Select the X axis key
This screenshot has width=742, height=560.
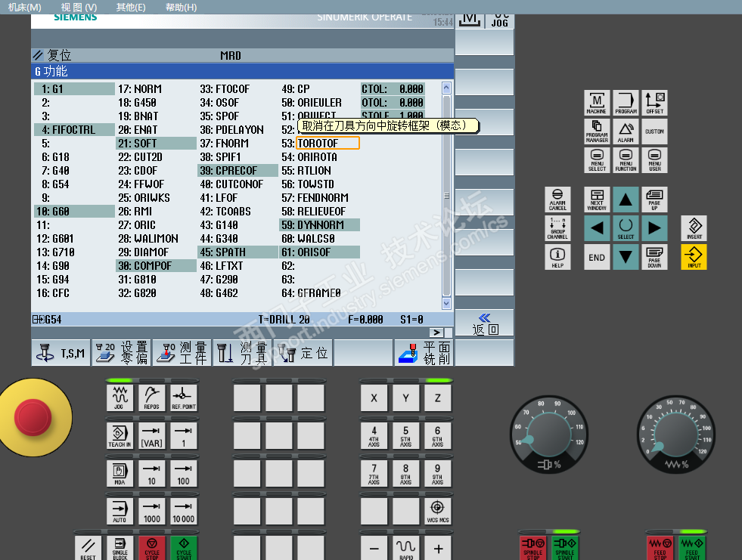pyautogui.click(x=374, y=398)
